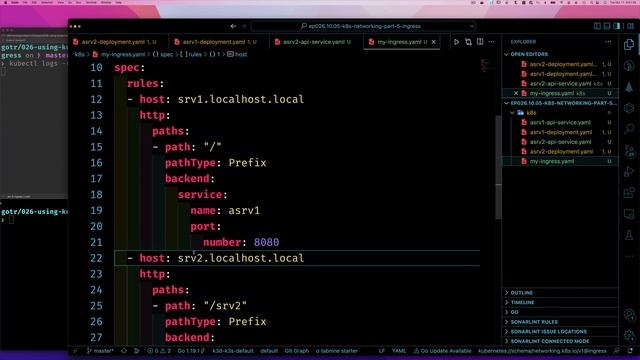Viewport: 640px width, 360px height.
Task: Switch to asrv2-api-service.yaml tab
Action: (x=317, y=42)
